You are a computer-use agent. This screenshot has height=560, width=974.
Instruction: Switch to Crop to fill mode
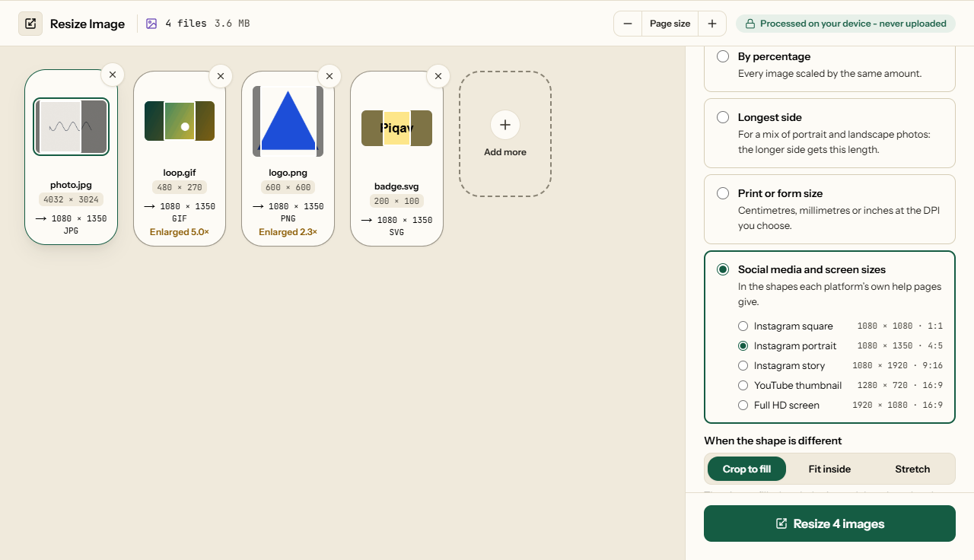[746, 469]
